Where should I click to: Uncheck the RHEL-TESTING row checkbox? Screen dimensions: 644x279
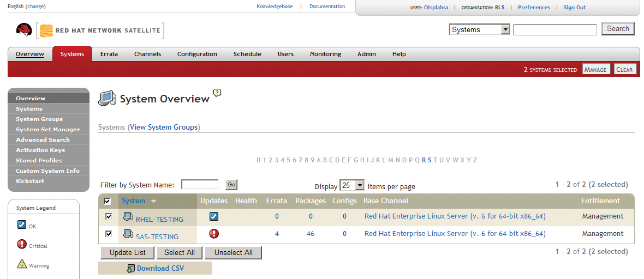point(109,216)
